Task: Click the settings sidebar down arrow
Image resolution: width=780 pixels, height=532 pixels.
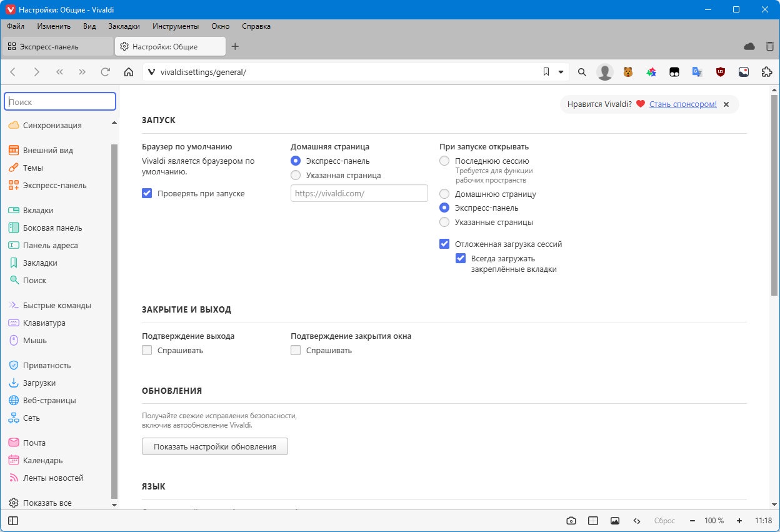Action: pyautogui.click(x=114, y=504)
